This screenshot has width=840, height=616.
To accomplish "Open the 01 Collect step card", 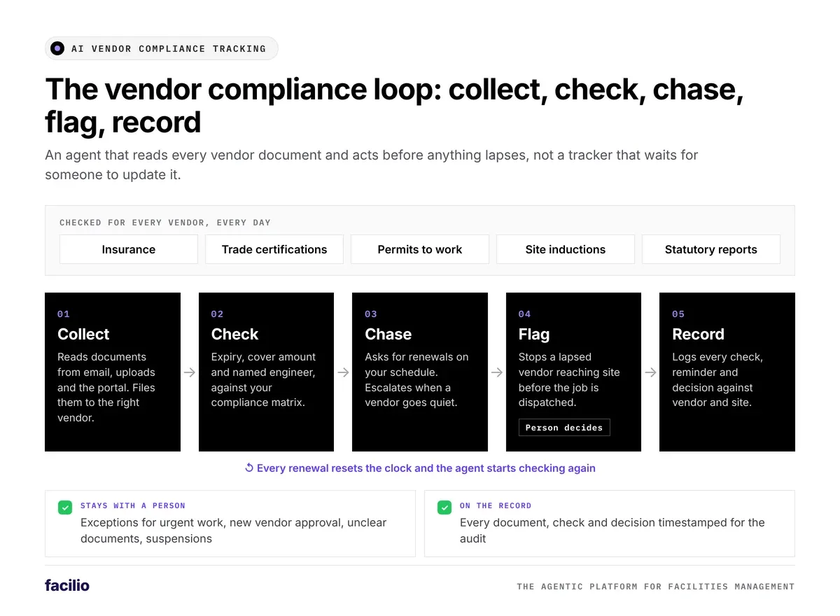I will 113,372.
